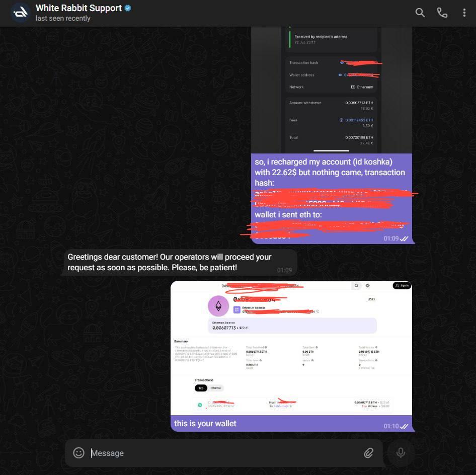Toggle eye icon next to Transaction hash
The width and height of the screenshot is (476, 475).
(342, 63)
